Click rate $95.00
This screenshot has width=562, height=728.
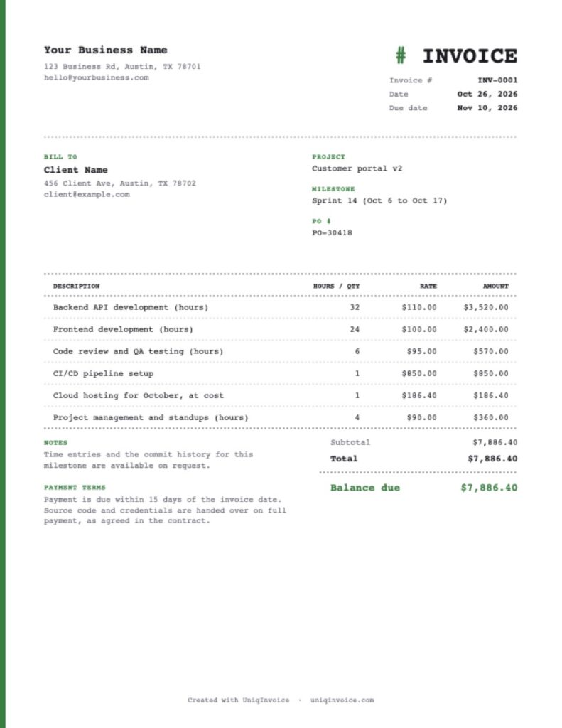(422, 351)
